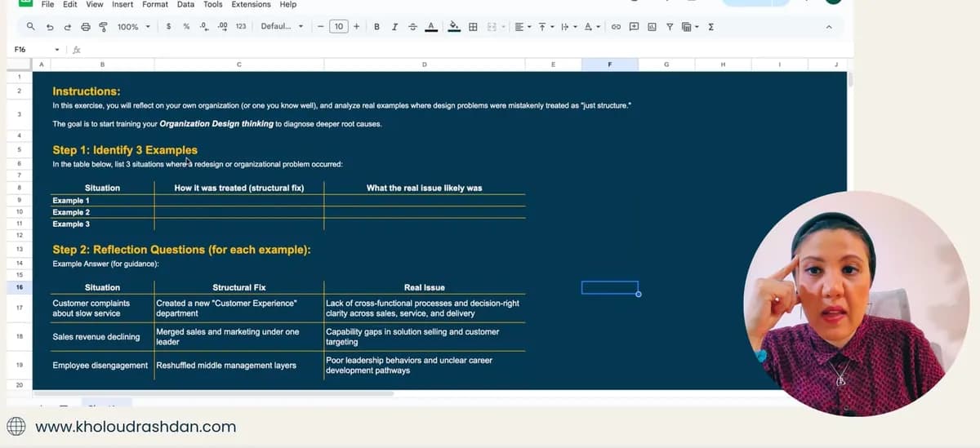The height and width of the screenshot is (448, 980).
Task: Click the insert chart icon
Action: [652, 27]
